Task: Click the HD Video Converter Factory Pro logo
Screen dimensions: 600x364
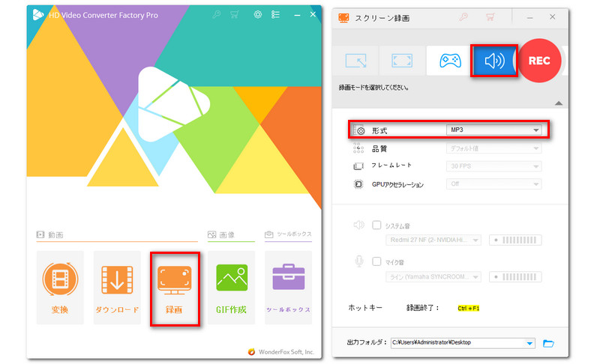Action: (x=38, y=15)
